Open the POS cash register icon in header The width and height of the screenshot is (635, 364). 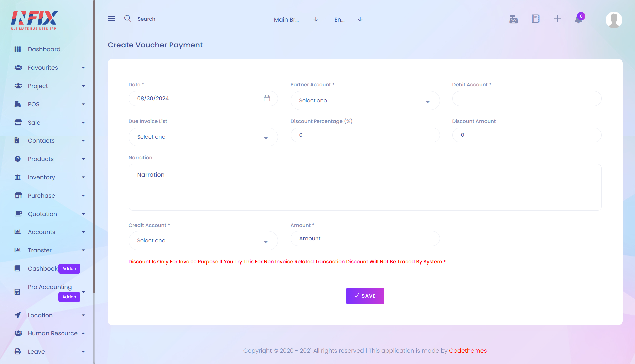pos(513,19)
